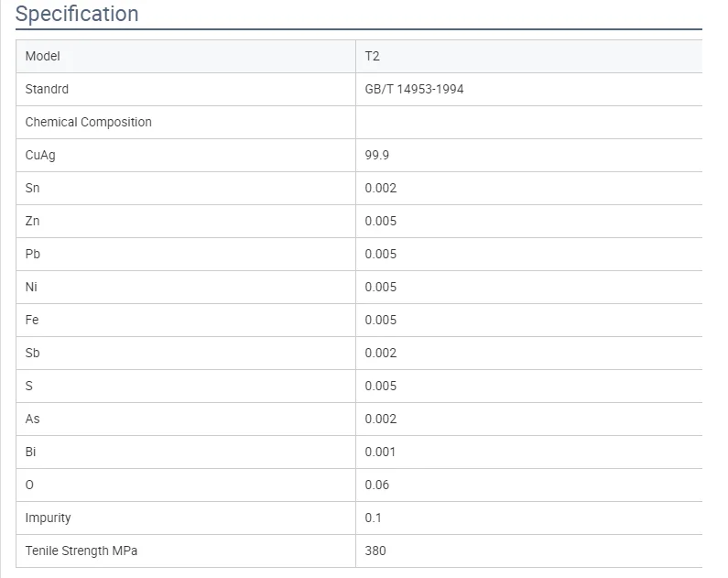Select the 380 tensile strength value
The height and width of the screenshot is (578, 728).
tap(375, 551)
